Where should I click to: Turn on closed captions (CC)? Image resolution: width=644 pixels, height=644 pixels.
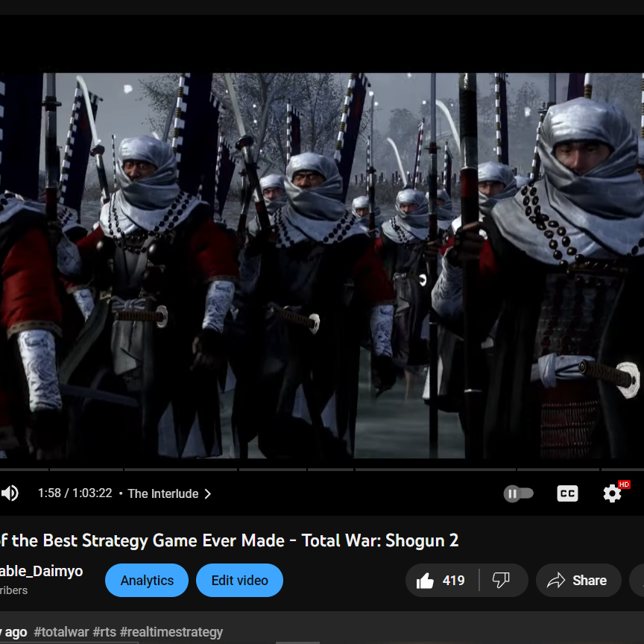coord(567,493)
